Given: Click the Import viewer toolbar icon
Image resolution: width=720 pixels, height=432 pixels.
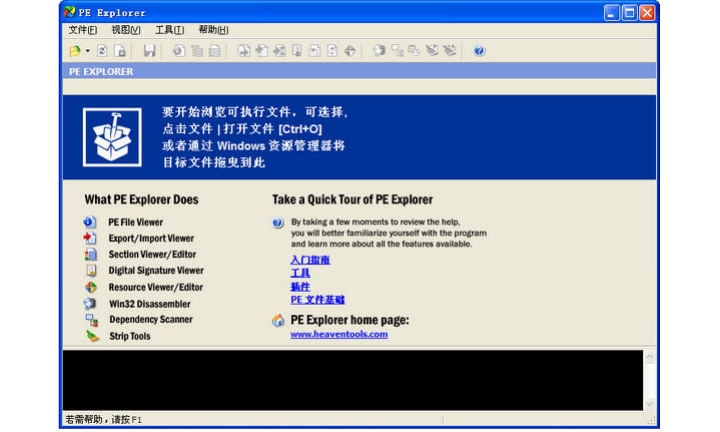Looking at the screenshot, I should click(262, 50).
